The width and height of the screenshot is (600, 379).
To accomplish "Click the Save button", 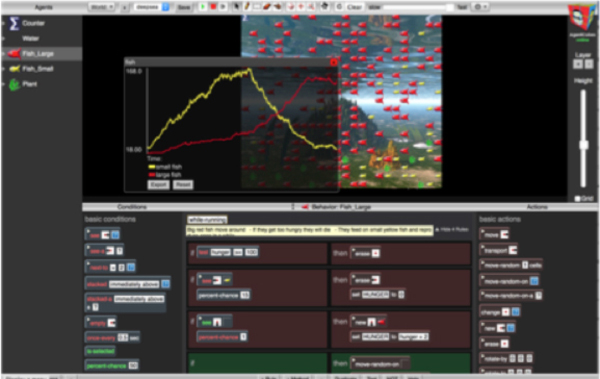I will 184,7.
